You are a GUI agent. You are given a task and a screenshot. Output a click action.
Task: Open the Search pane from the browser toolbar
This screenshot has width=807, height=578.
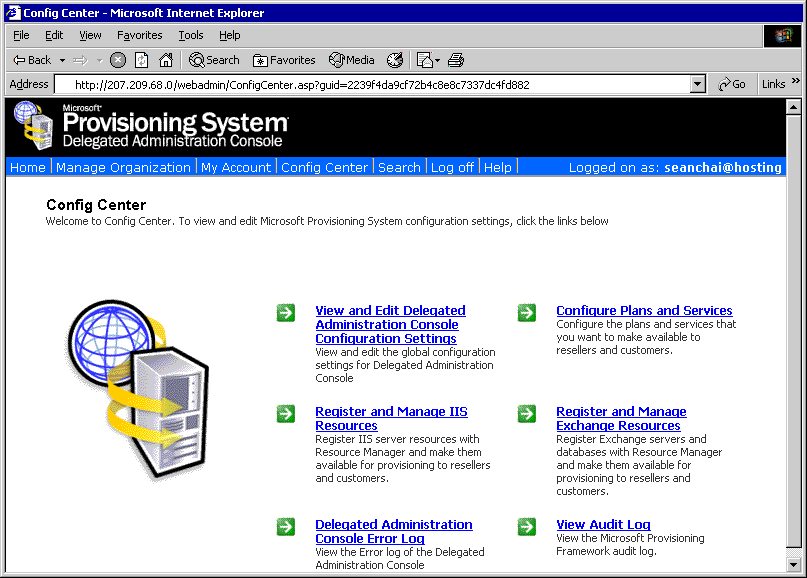tap(214, 60)
